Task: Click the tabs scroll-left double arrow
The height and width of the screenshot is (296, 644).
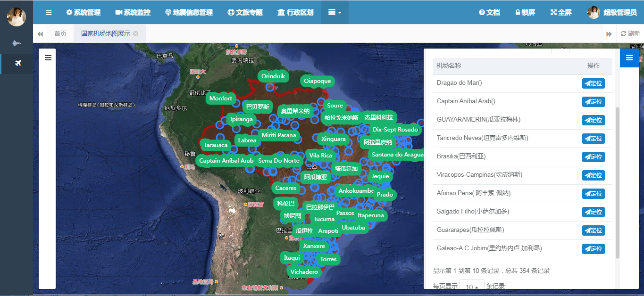Action: (x=40, y=34)
